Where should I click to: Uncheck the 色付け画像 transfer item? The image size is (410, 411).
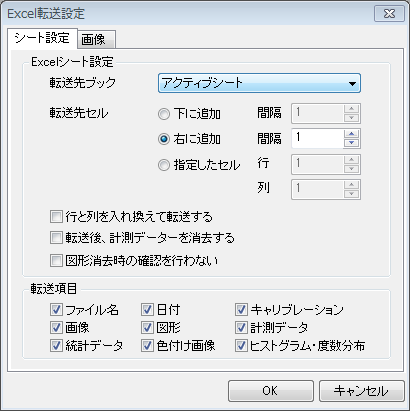point(147,346)
